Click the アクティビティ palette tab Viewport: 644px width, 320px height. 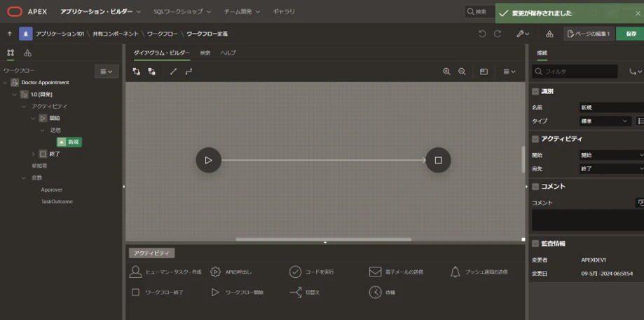click(152, 253)
